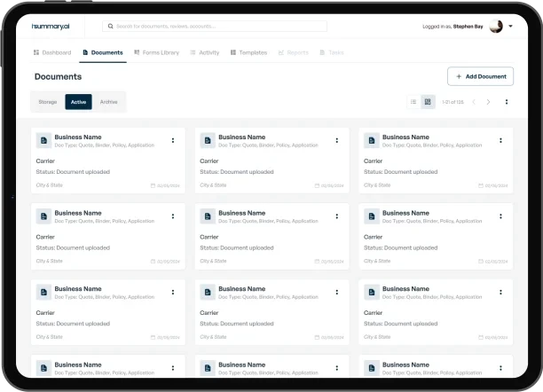Click document icon on second row's left card
Viewport: 543px width, 392px height.
coord(43,216)
